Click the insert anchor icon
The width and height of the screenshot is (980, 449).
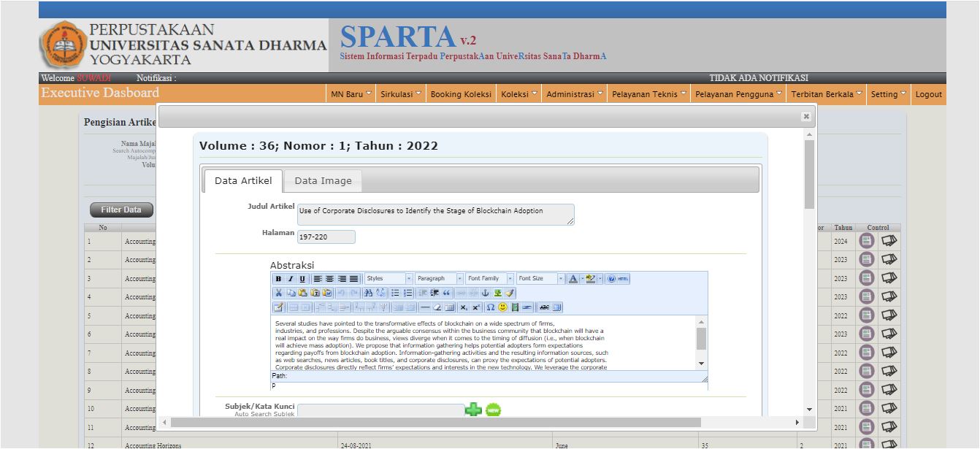(485, 293)
